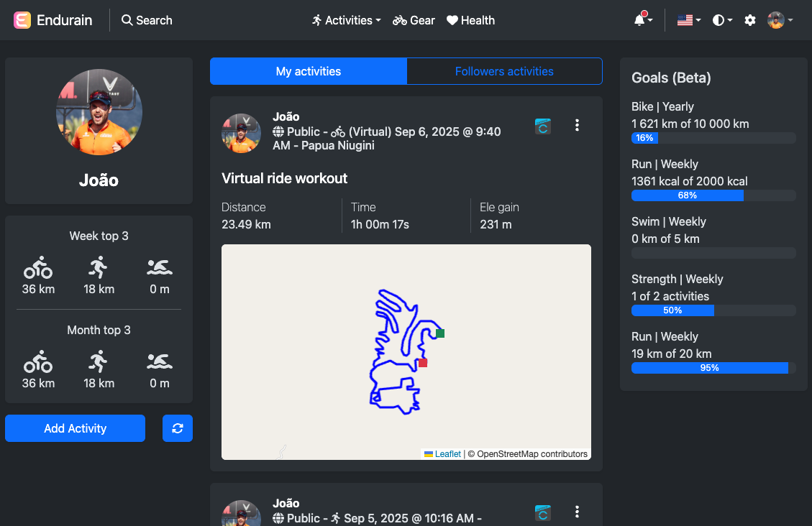Viewport: 812px width, 526px height.
Task: Select the My activities tab
Action: (x=308, y=71)
